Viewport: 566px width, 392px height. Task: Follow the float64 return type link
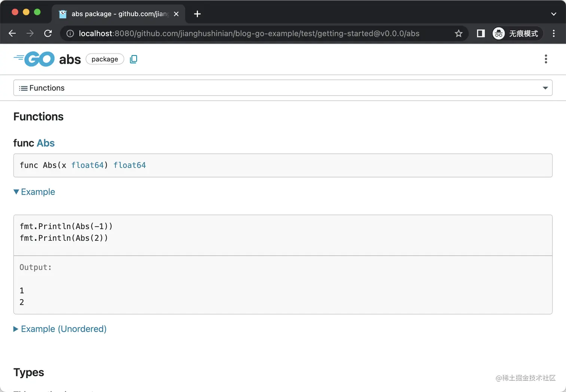click(130, 165)
